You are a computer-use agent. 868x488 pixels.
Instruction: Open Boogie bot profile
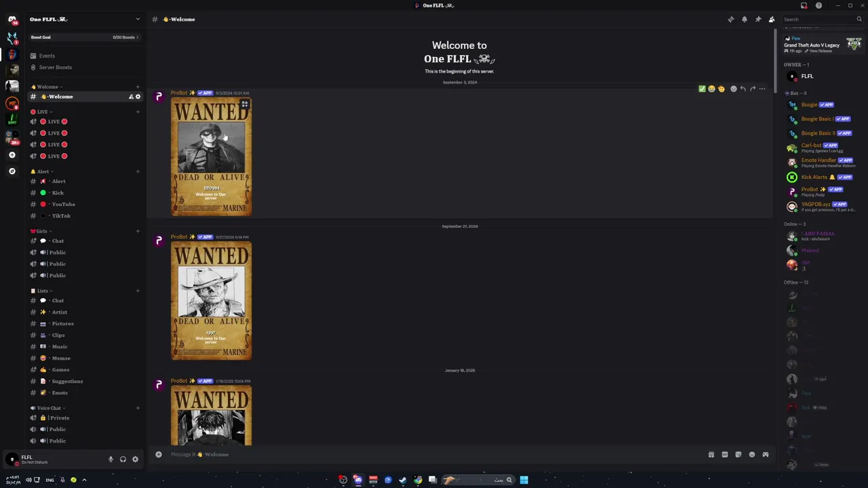click(x=823, y=105)
